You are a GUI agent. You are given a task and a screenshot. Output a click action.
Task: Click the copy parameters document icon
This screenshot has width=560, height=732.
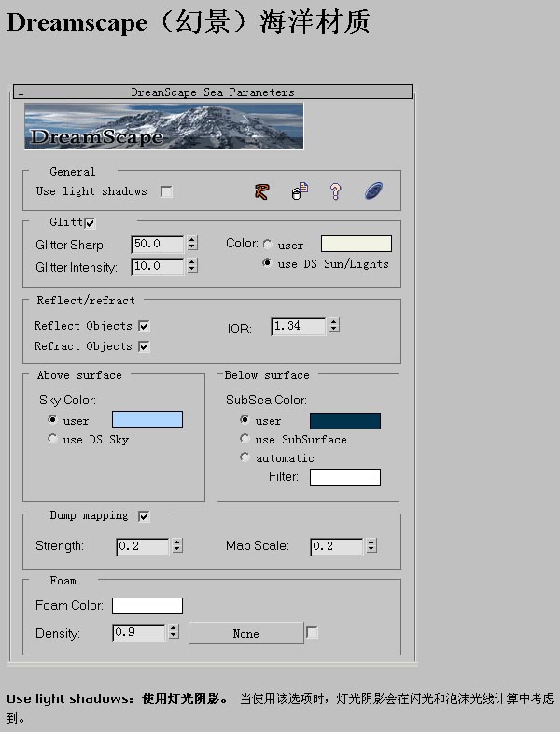pyautogui.click(x=300, y=190)
